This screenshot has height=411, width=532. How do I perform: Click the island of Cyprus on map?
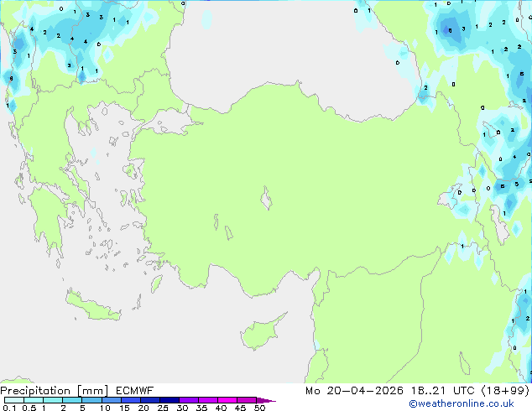[x=261, y=332]
